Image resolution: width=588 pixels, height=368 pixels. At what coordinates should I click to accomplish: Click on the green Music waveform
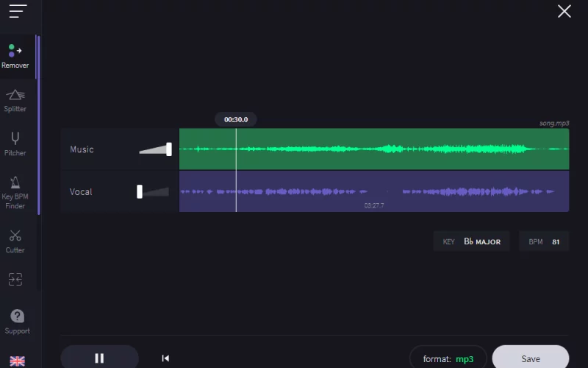click(374, 149)
